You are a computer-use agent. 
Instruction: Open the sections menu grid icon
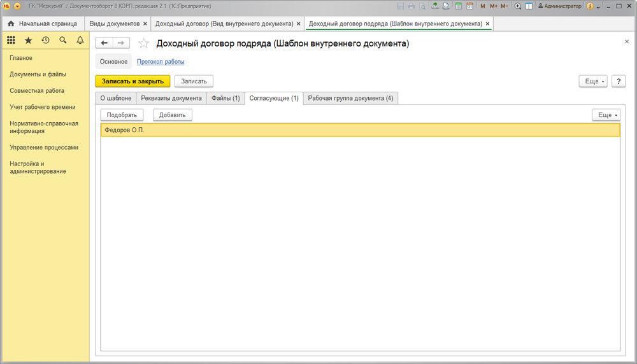point(11,40)
